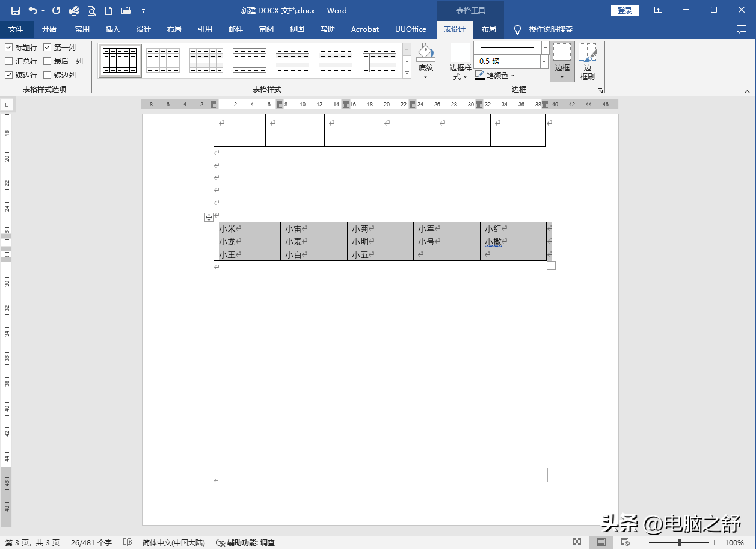This screenshot has width=756, height=549.
Task: Switch to the 开始 (Home) tab
Action: pyautogui.click(x=49, y=29)
